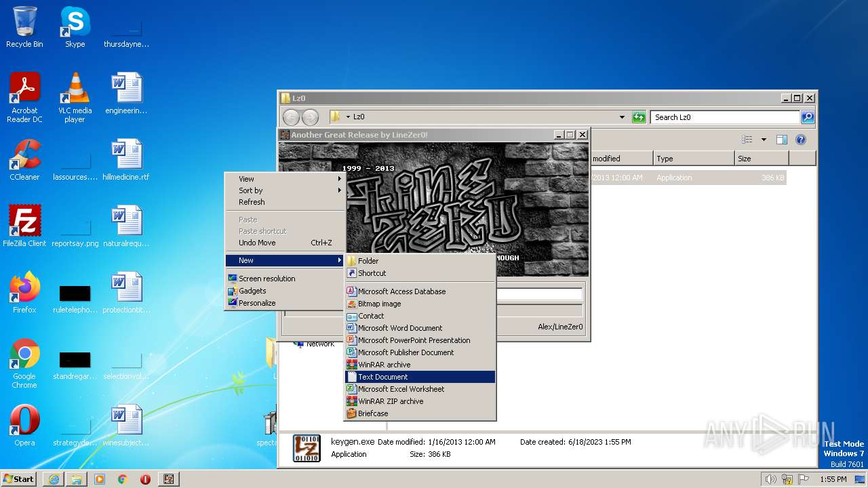Create a new Shortcut
The height and width of the screenshot is (488, 868).
[x=420, y=273]
